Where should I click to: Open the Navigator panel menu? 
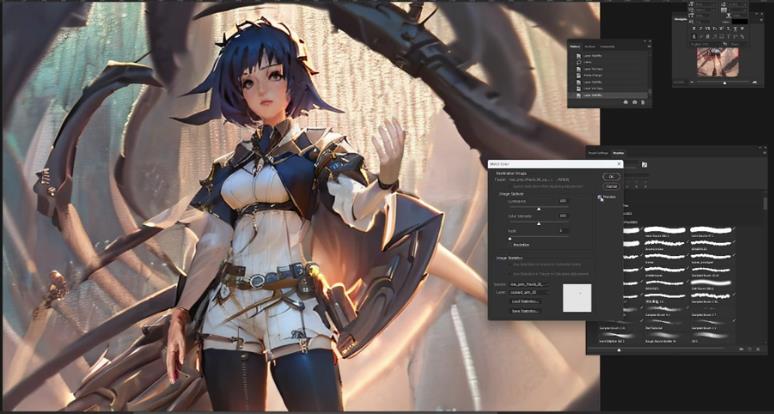(761, 20)
